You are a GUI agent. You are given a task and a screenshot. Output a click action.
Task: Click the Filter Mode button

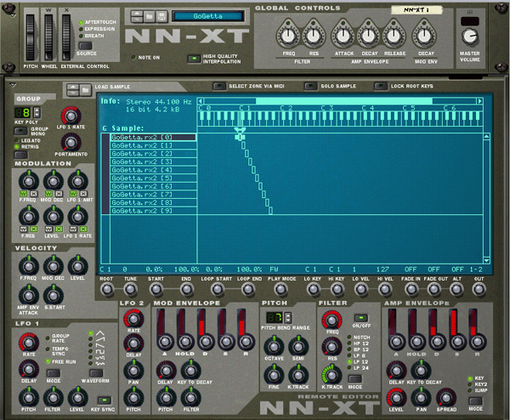click(x=354, y=378)
